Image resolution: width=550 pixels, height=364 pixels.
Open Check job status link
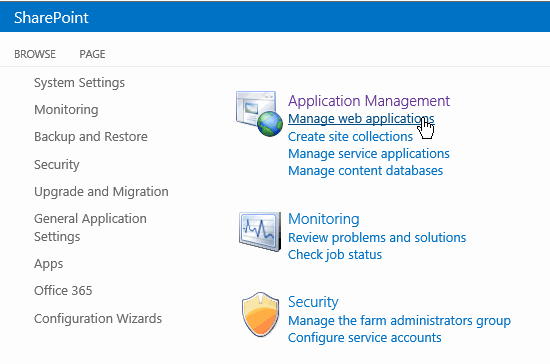coord(335,255)
